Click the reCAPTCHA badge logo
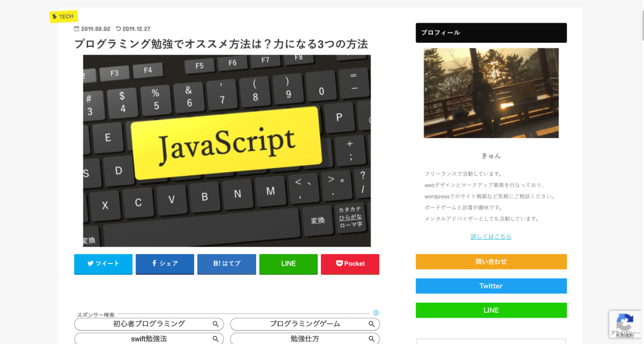Screen dimensions: 644x344 click(x=624, y=322)
